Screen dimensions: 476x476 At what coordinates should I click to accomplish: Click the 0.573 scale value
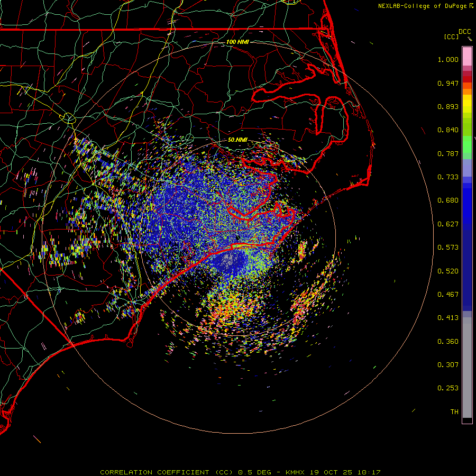tap(448, 248)
